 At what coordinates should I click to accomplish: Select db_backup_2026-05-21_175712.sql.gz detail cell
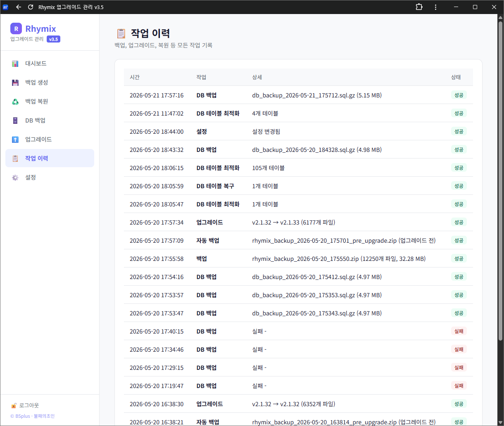pyautogui.click(x=317, y=95)
